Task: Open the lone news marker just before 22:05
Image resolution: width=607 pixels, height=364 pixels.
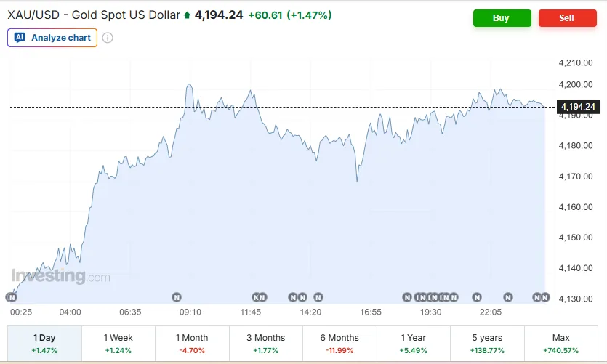Action: [x=477, y=297]
